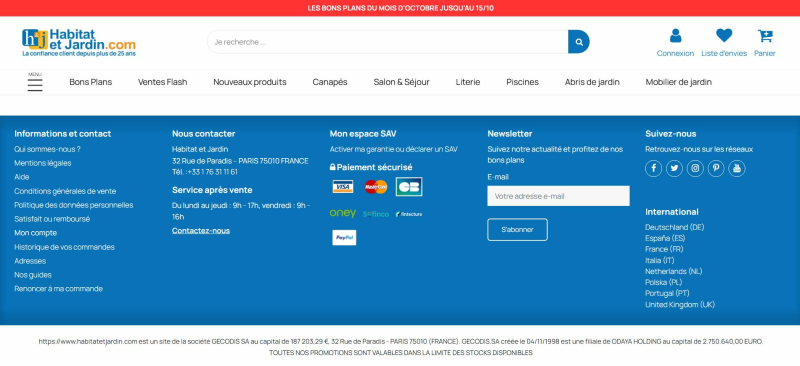Click the Liste d'envies text label

click(724, 53)
